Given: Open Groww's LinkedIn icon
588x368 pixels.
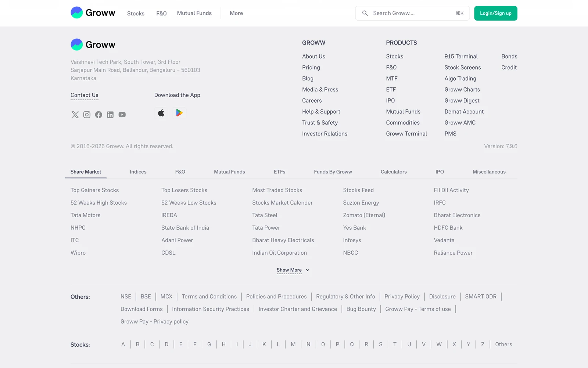Looking at the screenshot, I should 110,115.
